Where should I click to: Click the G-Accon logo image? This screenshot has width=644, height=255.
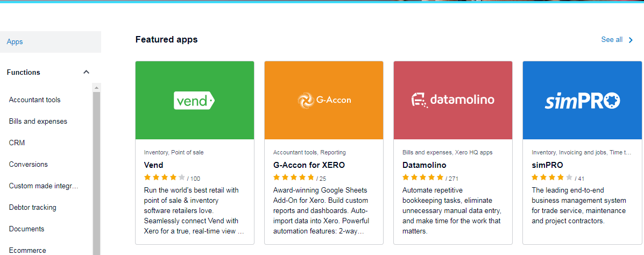pos(323,100)
